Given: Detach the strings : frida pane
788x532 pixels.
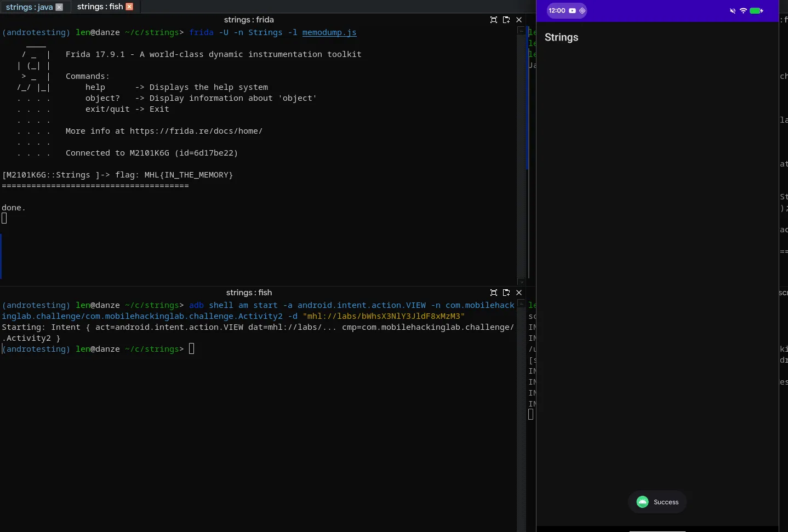Looking at the screenshot, I should tap(506, 20).
